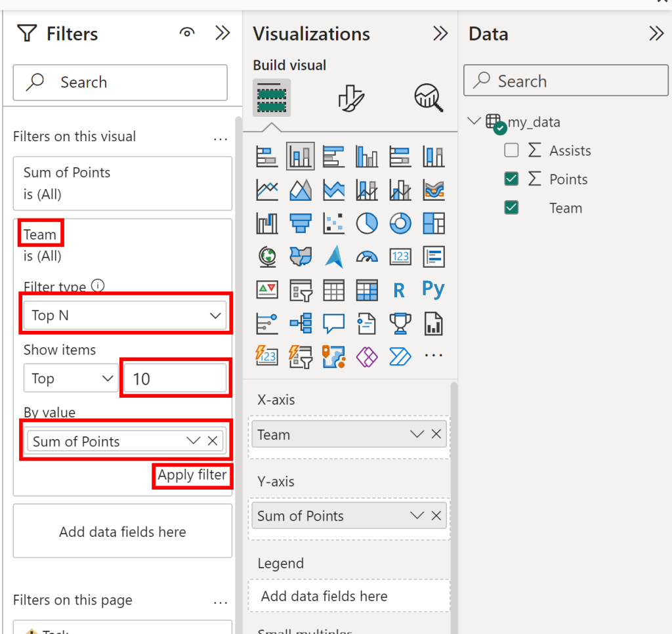Pick the funnel chart visualization

301,224
